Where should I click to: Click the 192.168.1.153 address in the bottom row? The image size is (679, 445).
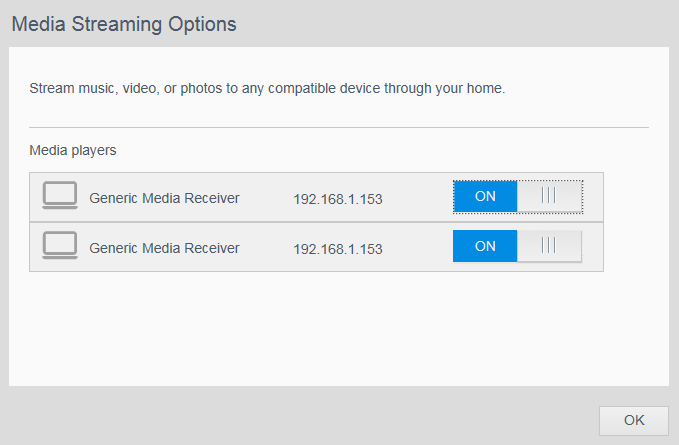click(338, 249)
